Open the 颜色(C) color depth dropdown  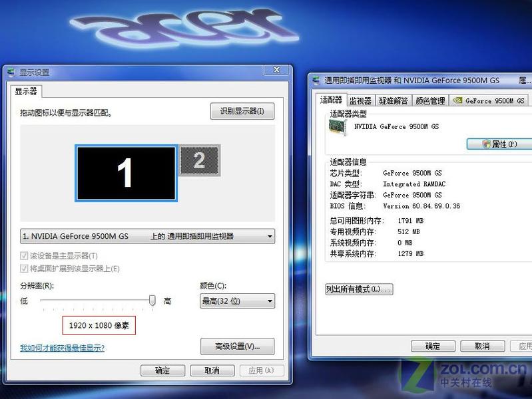[237, 301]
